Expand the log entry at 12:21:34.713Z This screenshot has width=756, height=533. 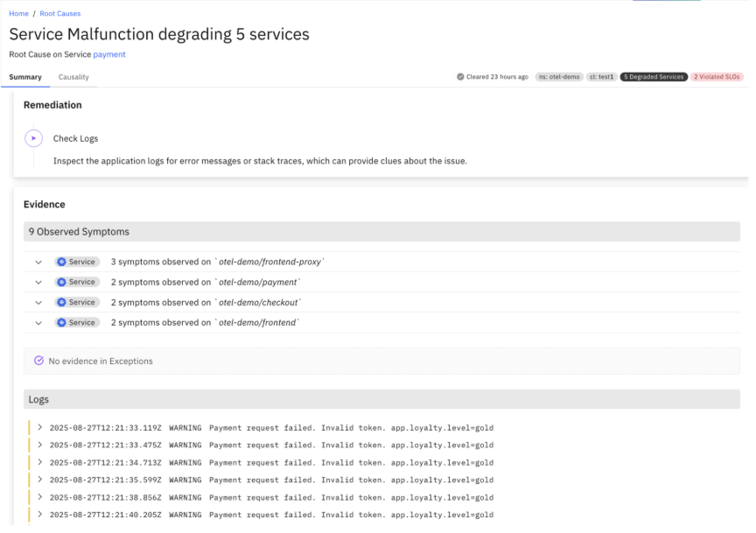(40, 462)
